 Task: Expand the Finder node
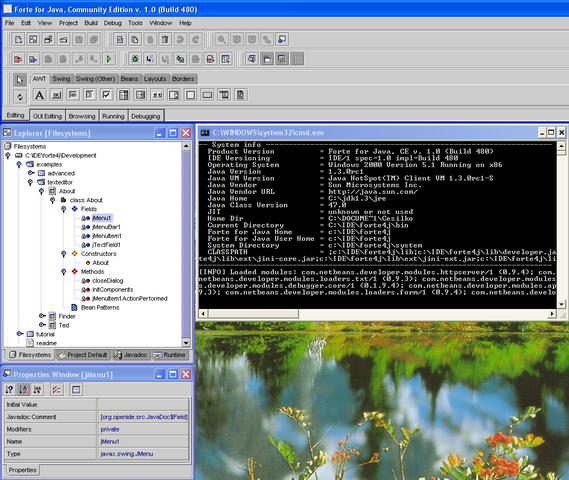[42, 316]
